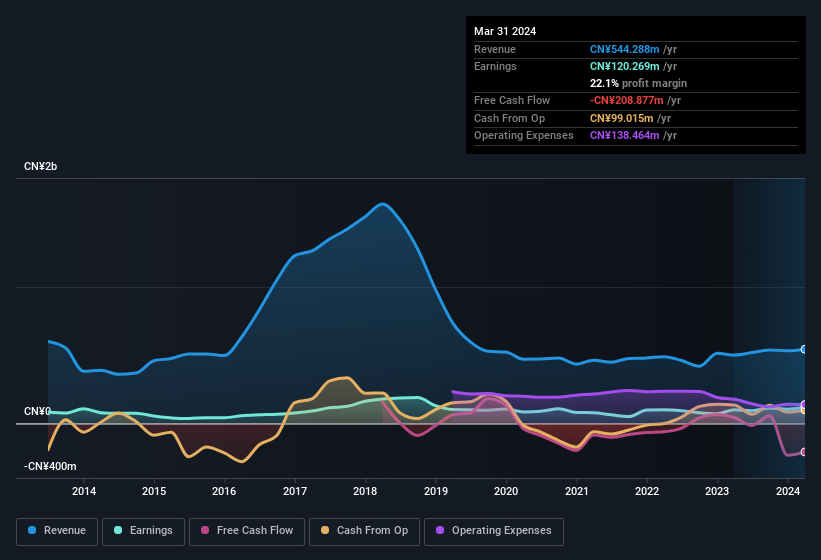Click the CN¥99.015m cash from op value
Screen dimensions: 821x560
622,118
